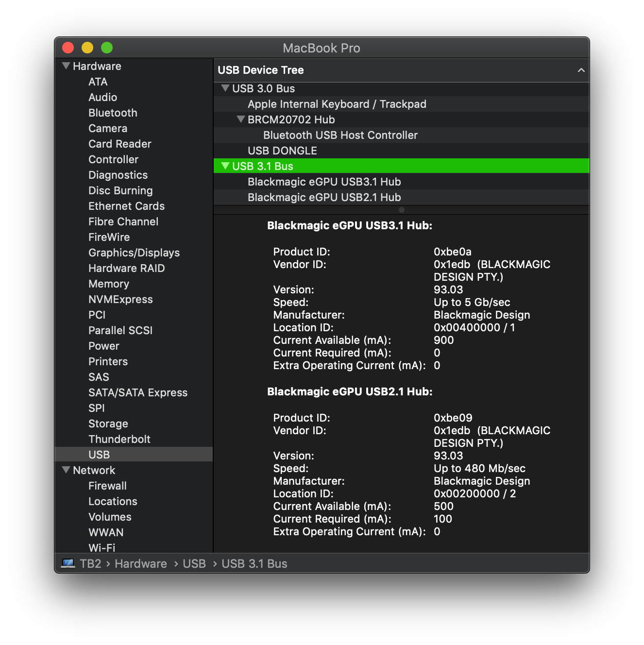Screen dimensions: 644x645
Task: Show Graphics/Displays information
Action: (134, 253)
